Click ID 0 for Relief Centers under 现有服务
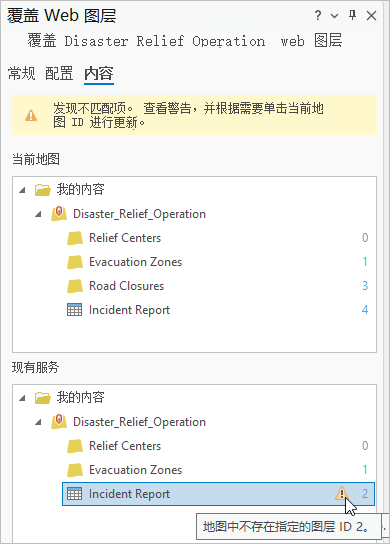 (365, 445)
